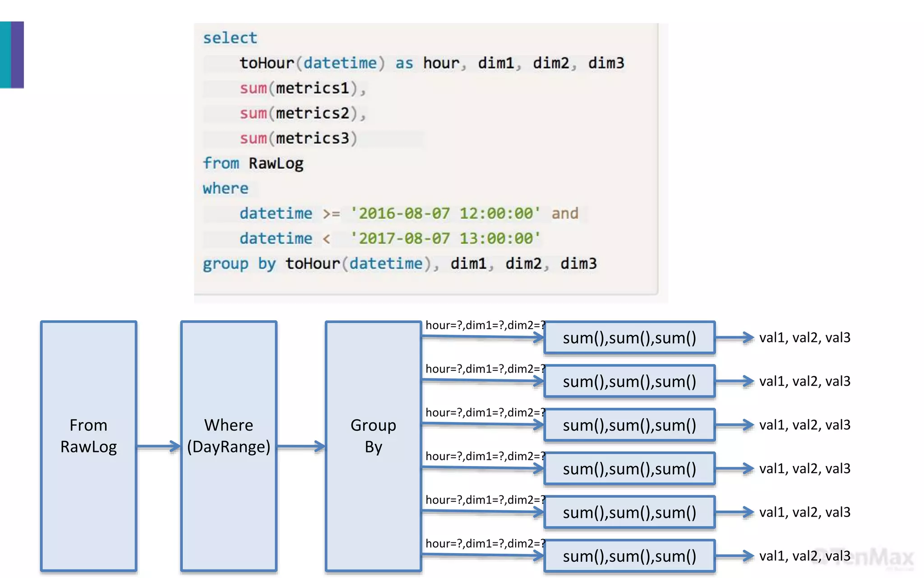The image size is (924, 578).
Task: Click the 'select' keyword in the code
Action: click(x=230, y=38)
